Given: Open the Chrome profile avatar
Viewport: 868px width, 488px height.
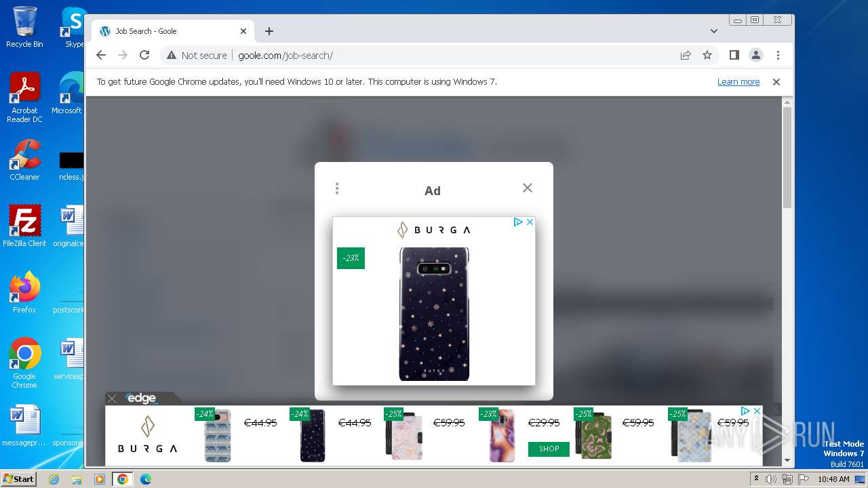Looking at the screenshot, I should (x=756, y=55).
